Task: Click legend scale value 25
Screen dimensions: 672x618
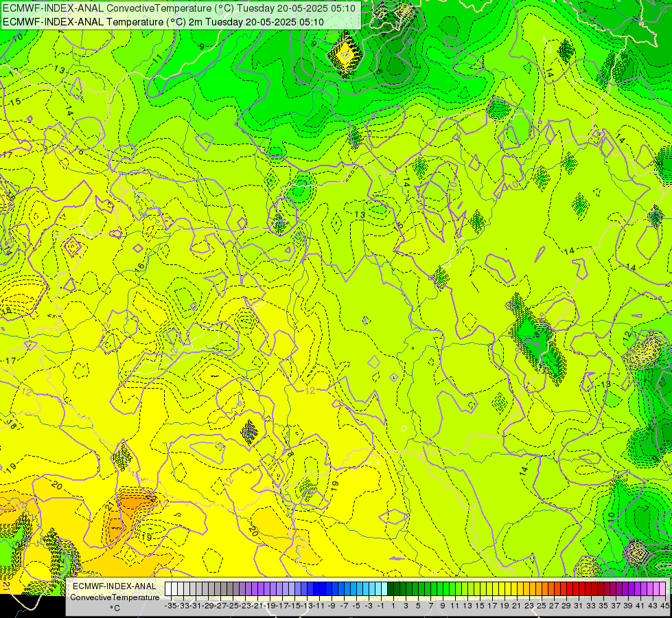Action: coord(542,606)
